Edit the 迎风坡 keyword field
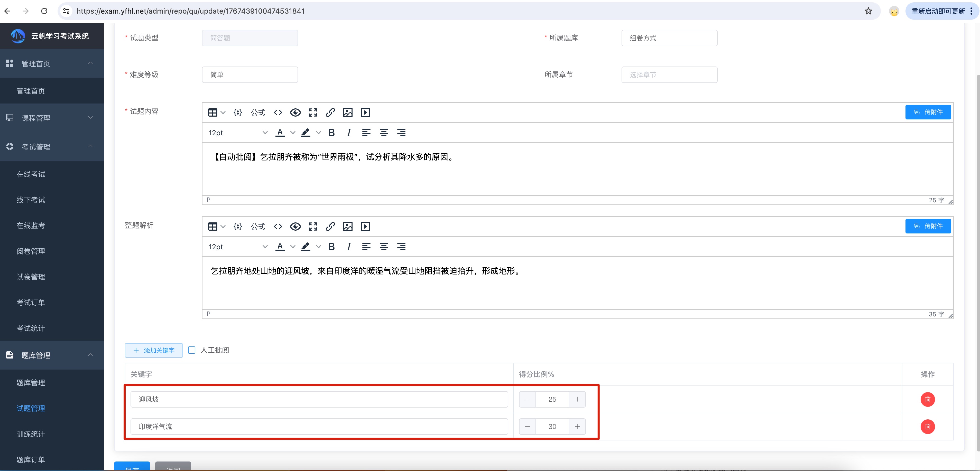This screenshot has width=980, height=471. click(319, 399)
